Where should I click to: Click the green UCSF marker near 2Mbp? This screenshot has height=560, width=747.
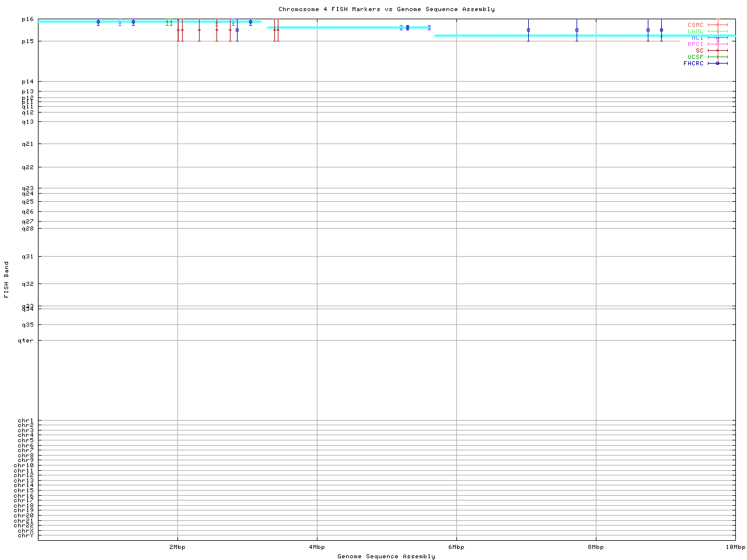point(168,22)
